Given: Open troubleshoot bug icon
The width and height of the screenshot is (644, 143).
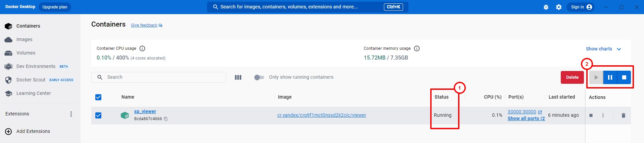Looking at the screenshot, I should tap(546, 7).
